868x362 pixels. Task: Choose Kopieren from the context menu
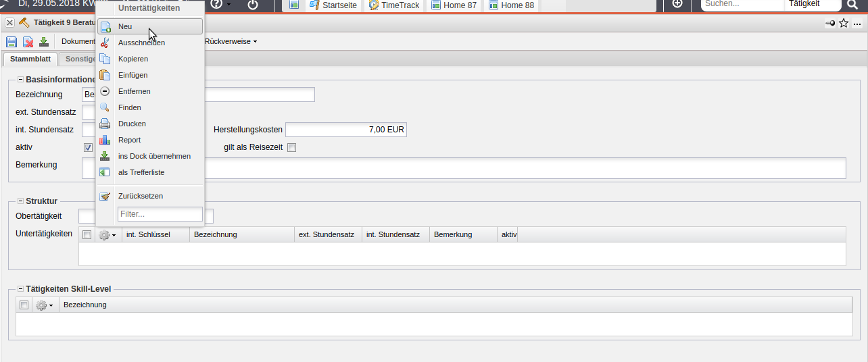tap(149, 59)
